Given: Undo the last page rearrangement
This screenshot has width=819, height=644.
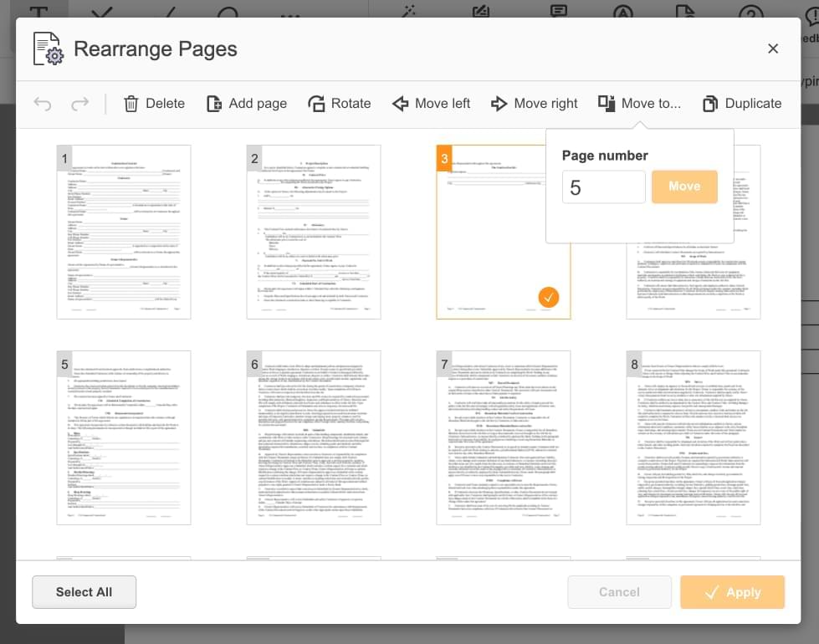Looking at the screenshot, I should 42,104.
